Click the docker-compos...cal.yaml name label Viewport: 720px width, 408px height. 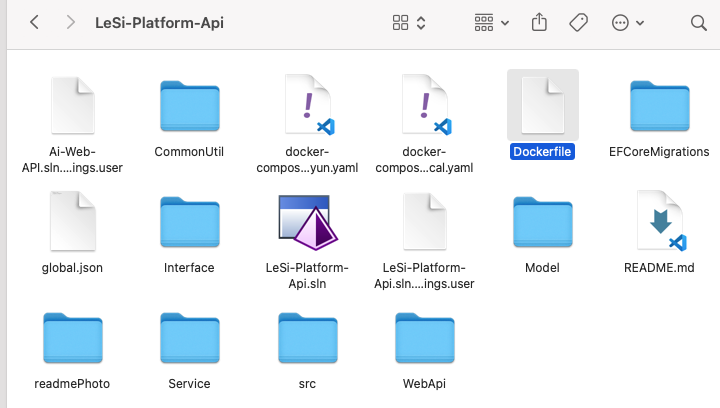[x=424, y=159]
